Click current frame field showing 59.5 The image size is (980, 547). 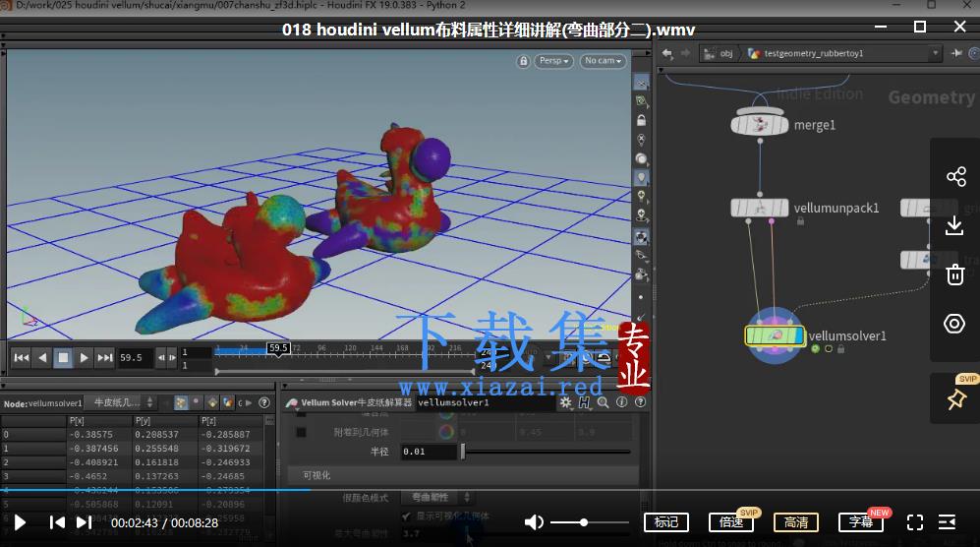coord(135,358)
